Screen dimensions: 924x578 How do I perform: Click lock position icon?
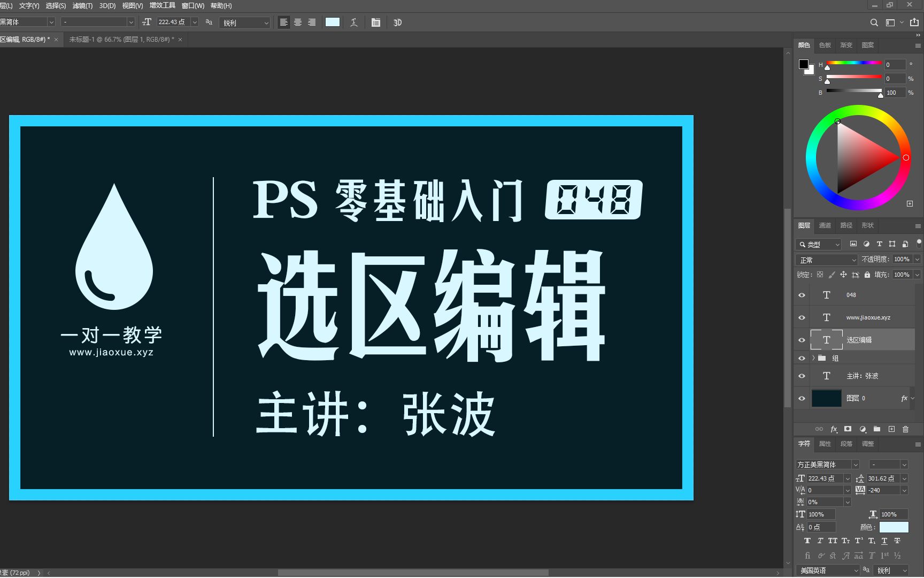[843, 275]
